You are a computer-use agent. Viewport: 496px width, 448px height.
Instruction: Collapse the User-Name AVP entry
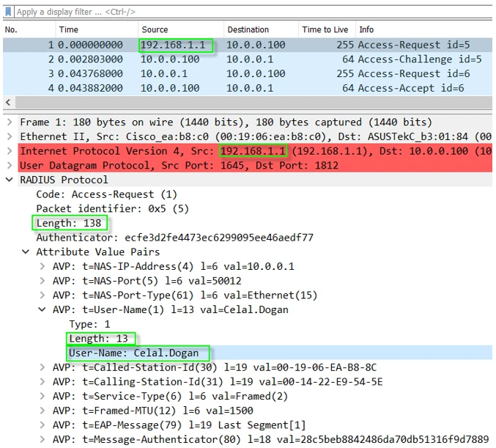tap(42, 309)
